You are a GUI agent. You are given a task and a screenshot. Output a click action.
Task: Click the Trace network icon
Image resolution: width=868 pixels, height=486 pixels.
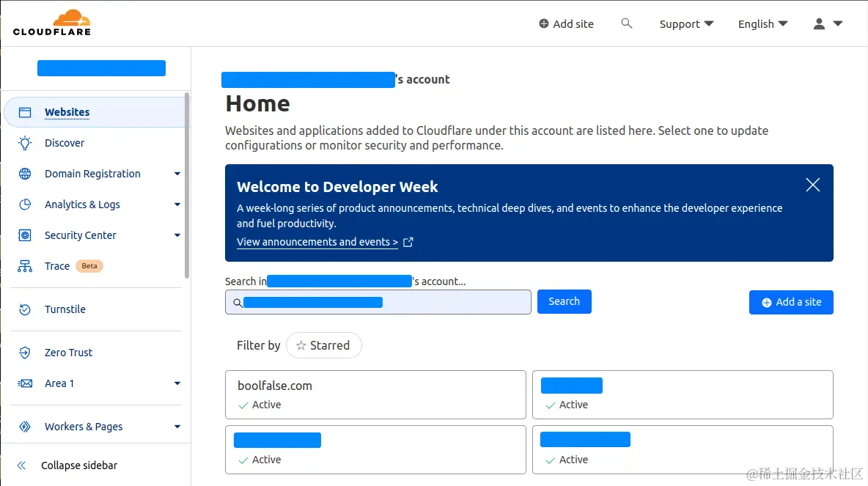tap(25, 266)
